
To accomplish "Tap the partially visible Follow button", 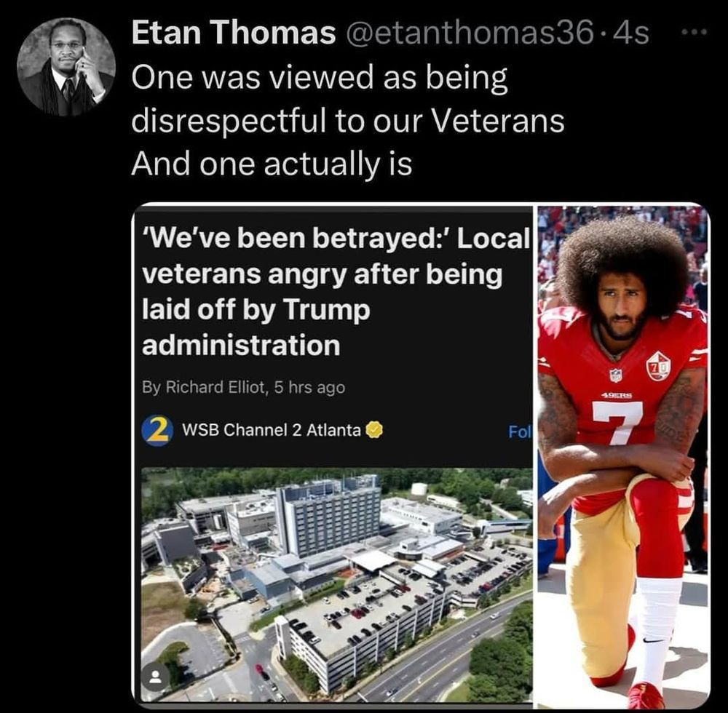I will pyautogui.click(x=520, y=431).
